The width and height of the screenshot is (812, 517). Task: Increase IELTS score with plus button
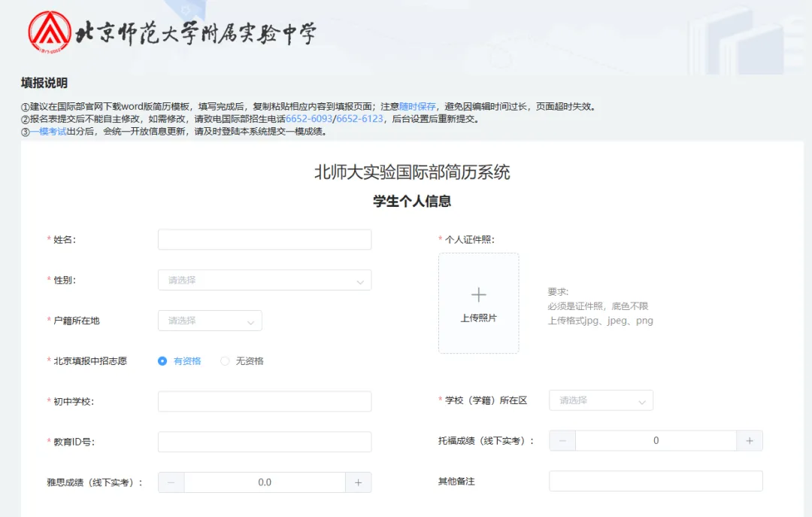point(359,482)
